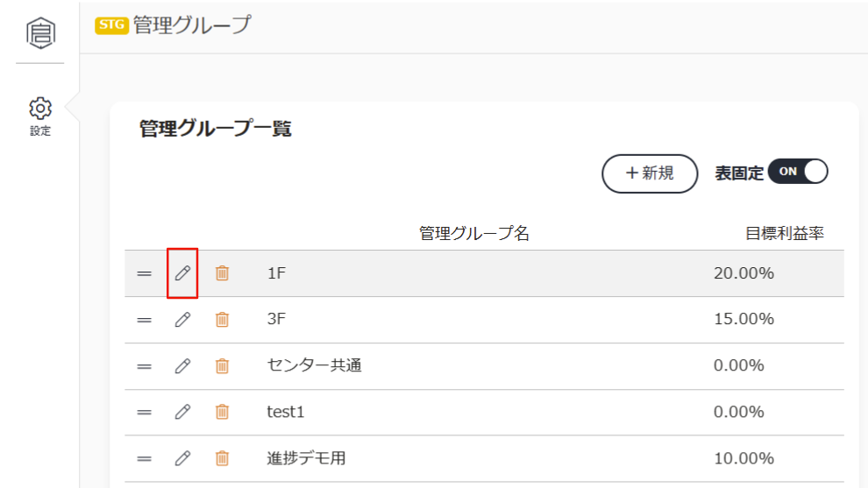The image size is (868, 488).
Task: Click the drag handle for 1F row
Action: [x=145, y=273]
